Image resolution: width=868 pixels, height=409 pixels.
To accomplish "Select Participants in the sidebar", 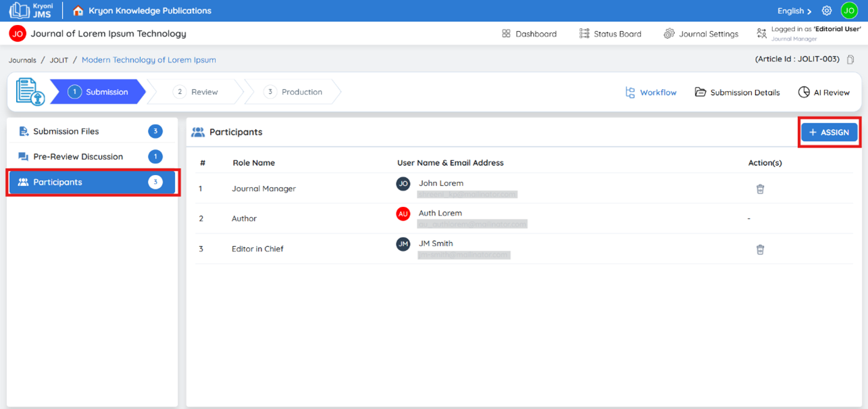I will (92, 183).
